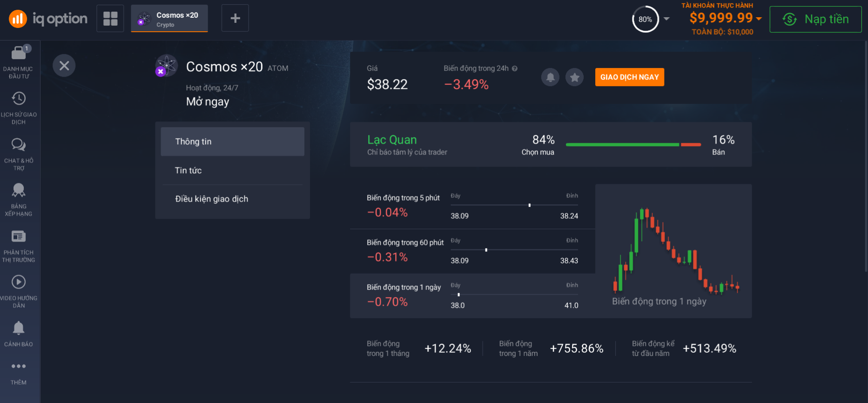
Task: Close the asset info panel
Action: 64,66
